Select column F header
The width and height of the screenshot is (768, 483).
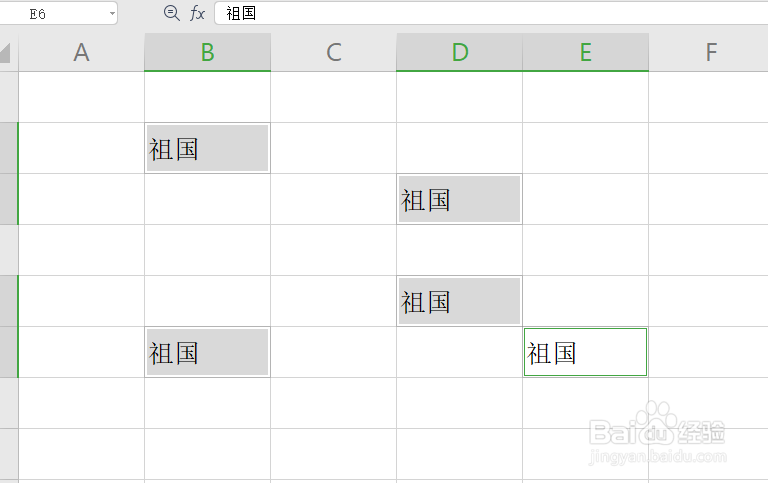[709, 52]
